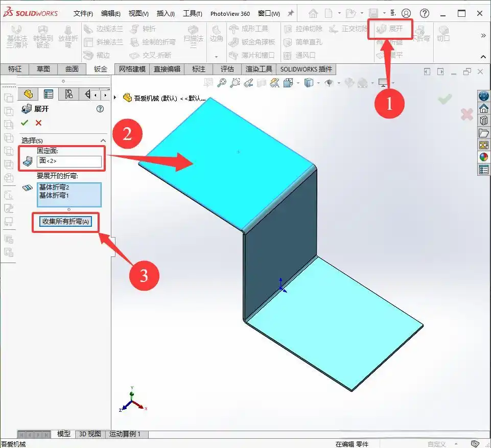Click the 转换到钣金 tool
491x448 pixels.
(x=43, y=37)
